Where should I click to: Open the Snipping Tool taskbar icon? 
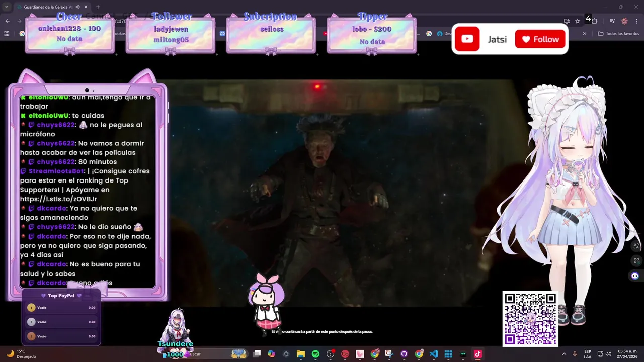(389, 354)
